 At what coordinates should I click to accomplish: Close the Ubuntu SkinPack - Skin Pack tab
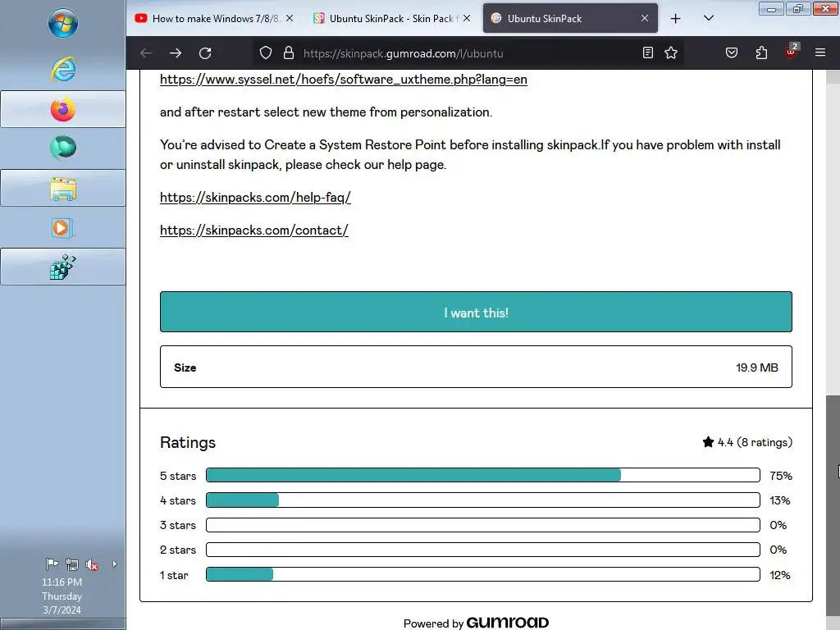(467, 18)
